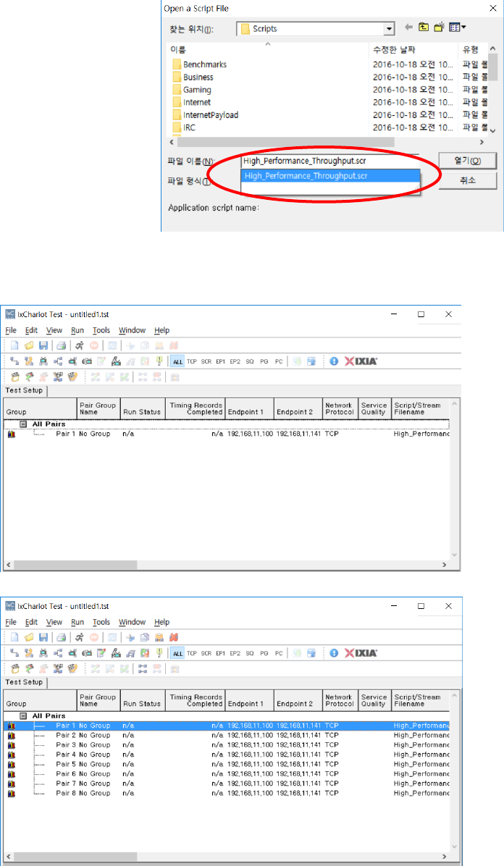Viewport: 504px width, 866px height.
Task: Open Help menu in eight-pair IxChariot window
Action: pos(162,622)
